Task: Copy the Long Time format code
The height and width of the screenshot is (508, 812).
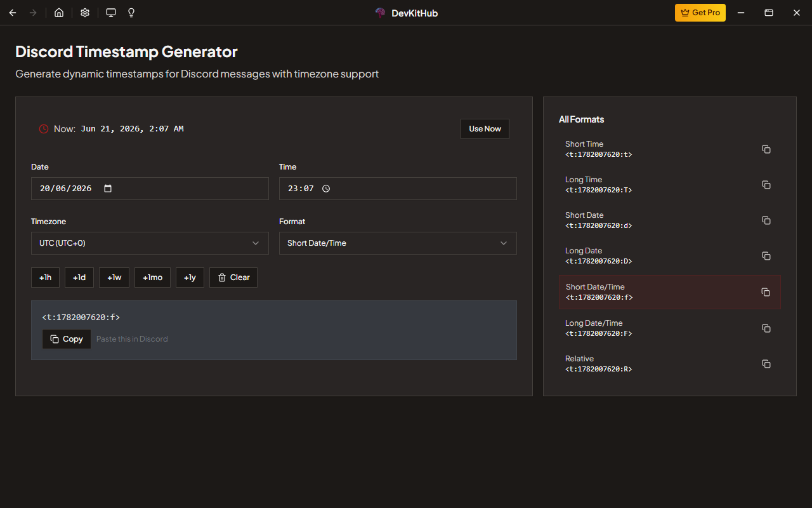Action: (x=766, y=185)
